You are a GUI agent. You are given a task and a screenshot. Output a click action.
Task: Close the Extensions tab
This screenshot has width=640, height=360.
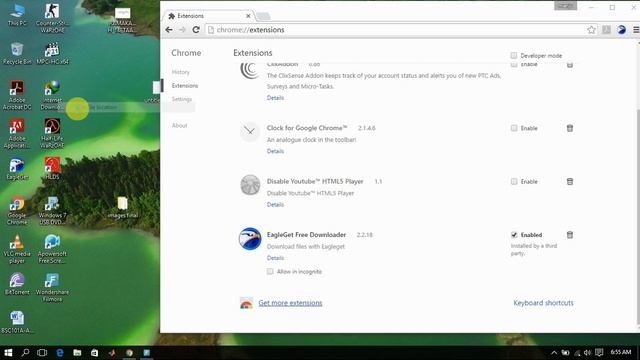(248, 16)
